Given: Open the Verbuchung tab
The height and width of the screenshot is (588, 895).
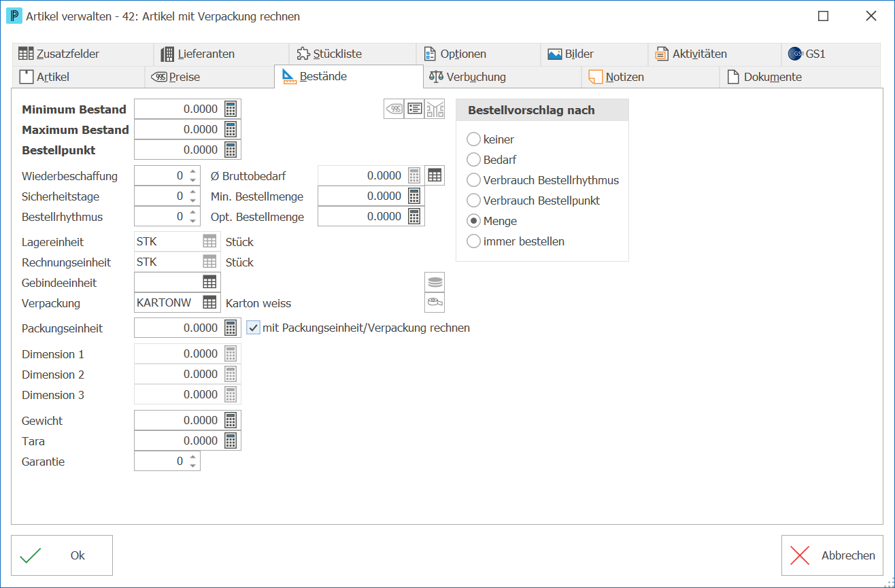Looking at the screenshot, I should [x=502, y=77].
